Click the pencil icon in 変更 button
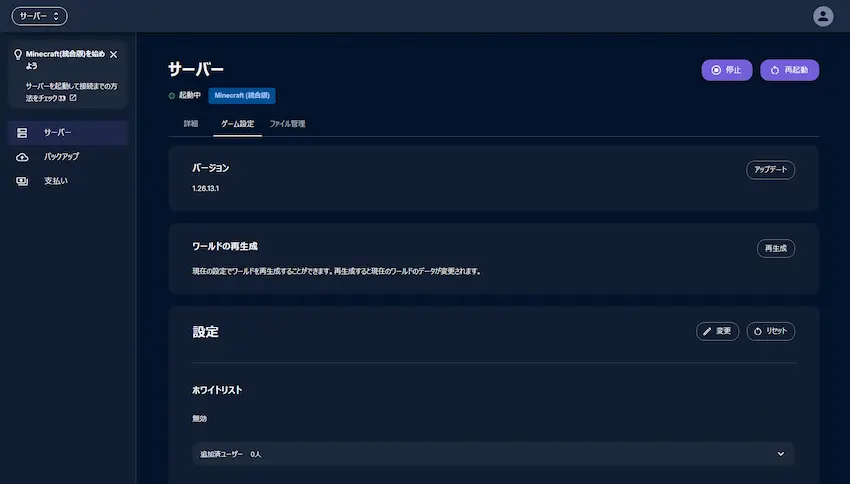Viewport: 850px width, 484px height. tap(707, 331)
